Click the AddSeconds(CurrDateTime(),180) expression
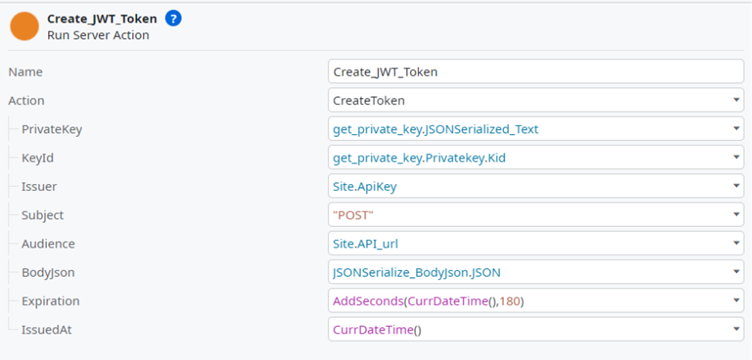This screenshot has height=360, width=752. 428,302
